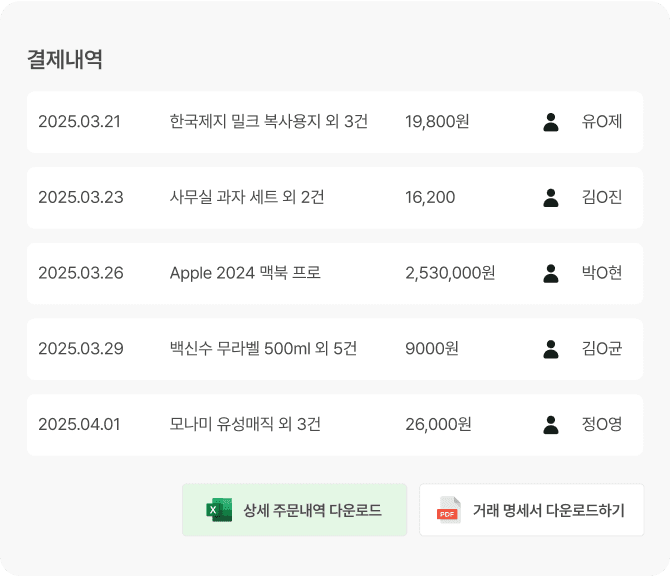Image resolution: width=670 pixels, height=576 pixels.
Task: Open 백산수 무라벨 500ml 외 5건 order
Action: click(x=263, y=349)
